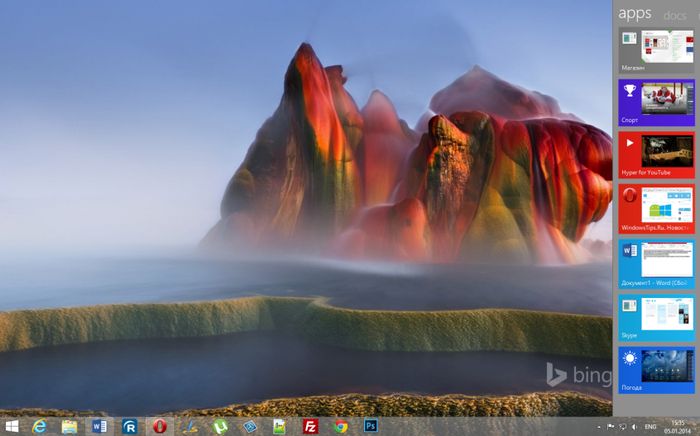Screen dimensions: 700x436
Task: Click the ENG language indicator
Action: 650,426
